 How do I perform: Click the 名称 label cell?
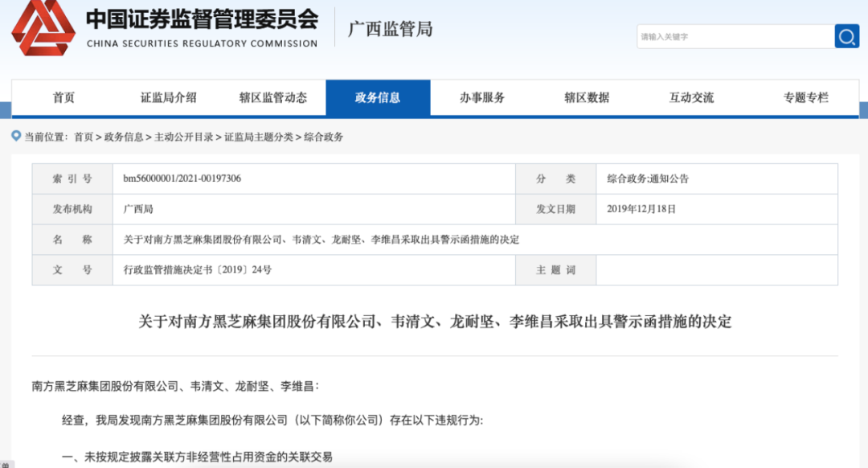point(72,240)
